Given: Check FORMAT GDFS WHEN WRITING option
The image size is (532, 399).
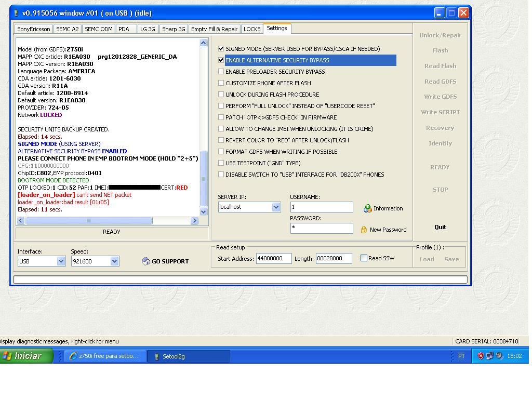Looking at the screenshot, I should tap(221, 152).
